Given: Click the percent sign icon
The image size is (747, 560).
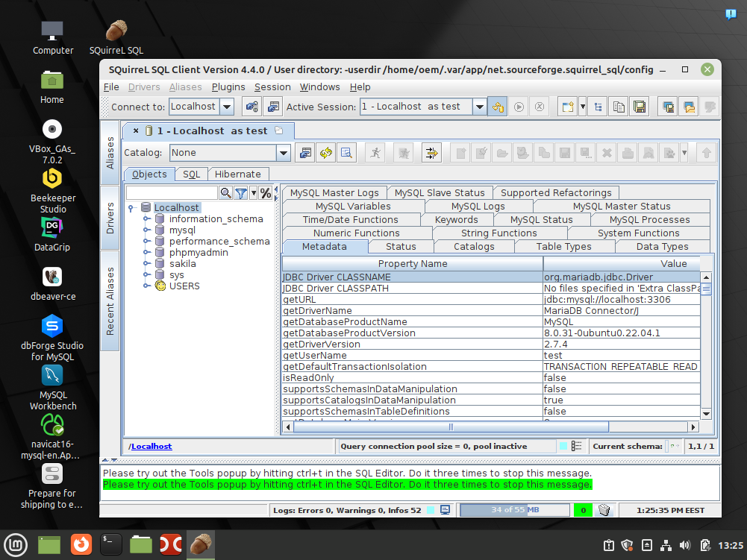Looking at the screenshot, I should click(266, 193).
